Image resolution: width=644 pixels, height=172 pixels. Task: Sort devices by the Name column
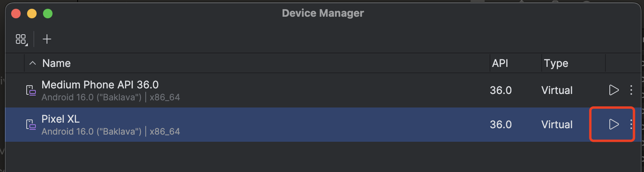tap(57, 63)
